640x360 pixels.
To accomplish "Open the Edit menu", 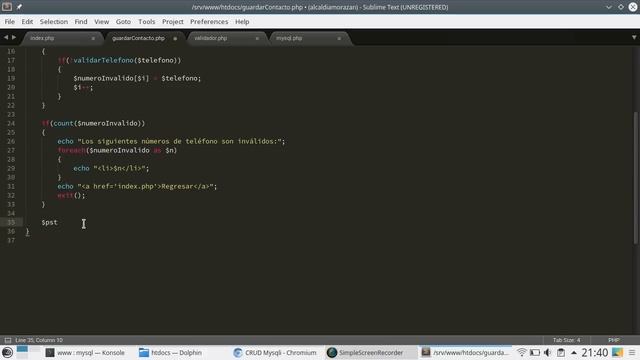I will (27, 22).
